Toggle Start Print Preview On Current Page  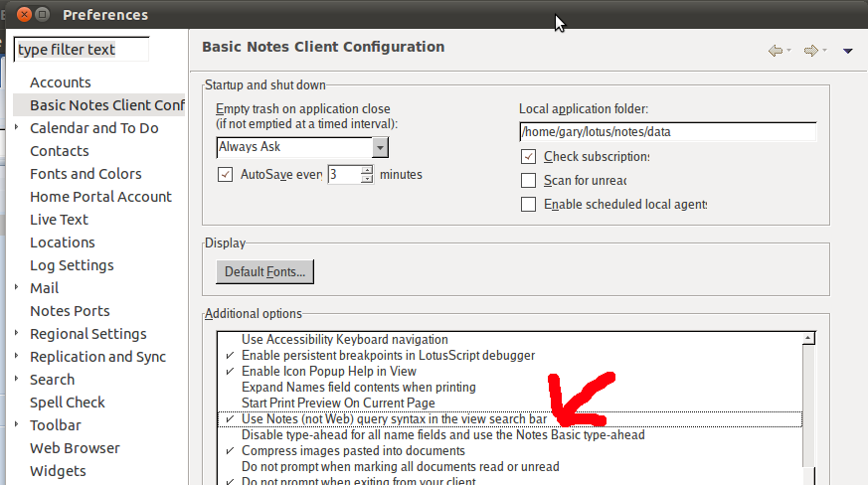338,404
